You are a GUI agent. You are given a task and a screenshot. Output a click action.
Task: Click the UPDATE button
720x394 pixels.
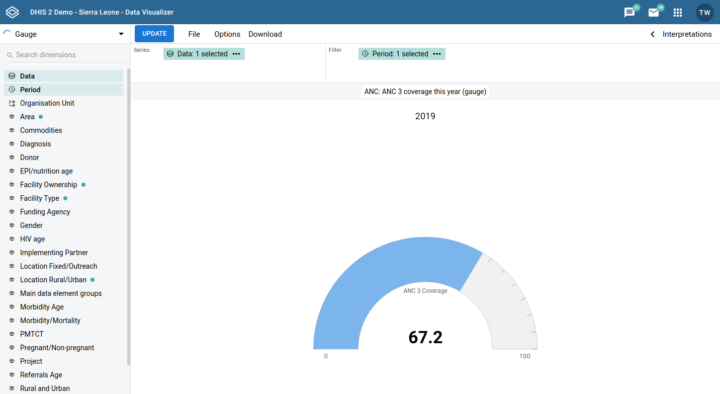point(154,34)
